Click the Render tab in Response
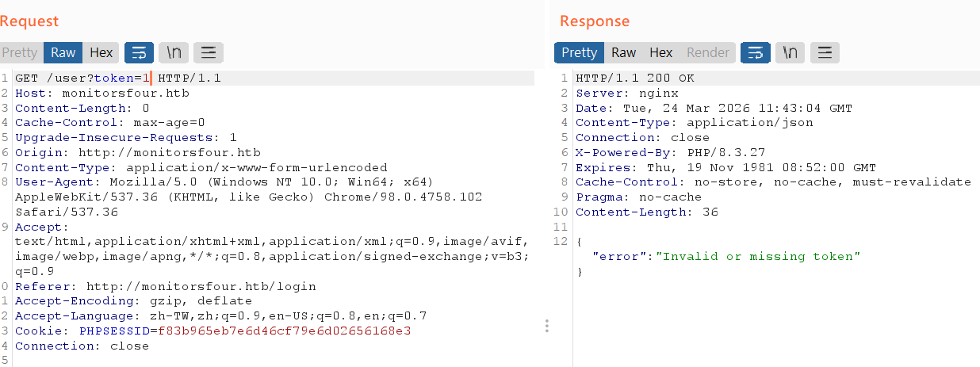 coord(707,53)
